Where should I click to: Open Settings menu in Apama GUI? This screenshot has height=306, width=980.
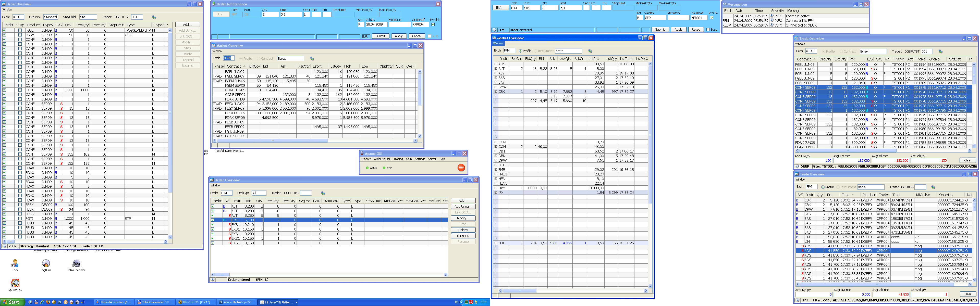pos(420,159)
